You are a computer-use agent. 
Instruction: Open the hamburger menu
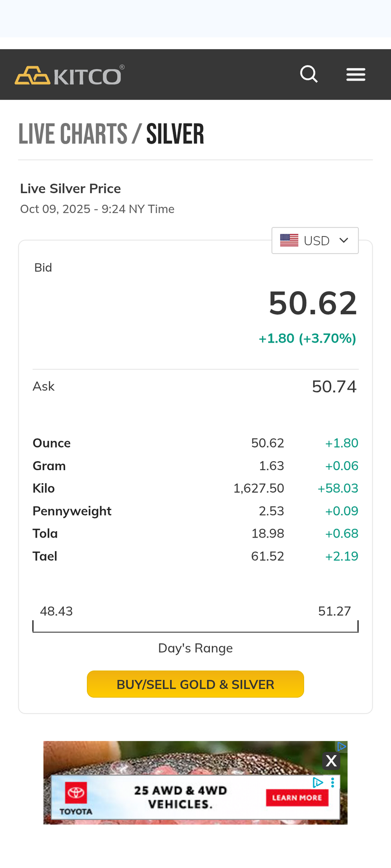click(356, 75)
